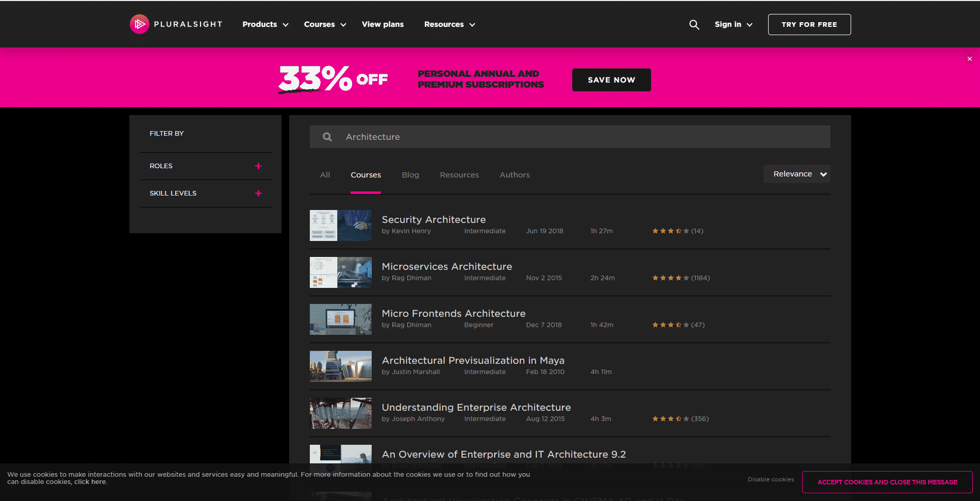Viewport: 980px width, 501px height.
Task: Click the star rating with (356) reviews
Action: click(x=671, y=419)
